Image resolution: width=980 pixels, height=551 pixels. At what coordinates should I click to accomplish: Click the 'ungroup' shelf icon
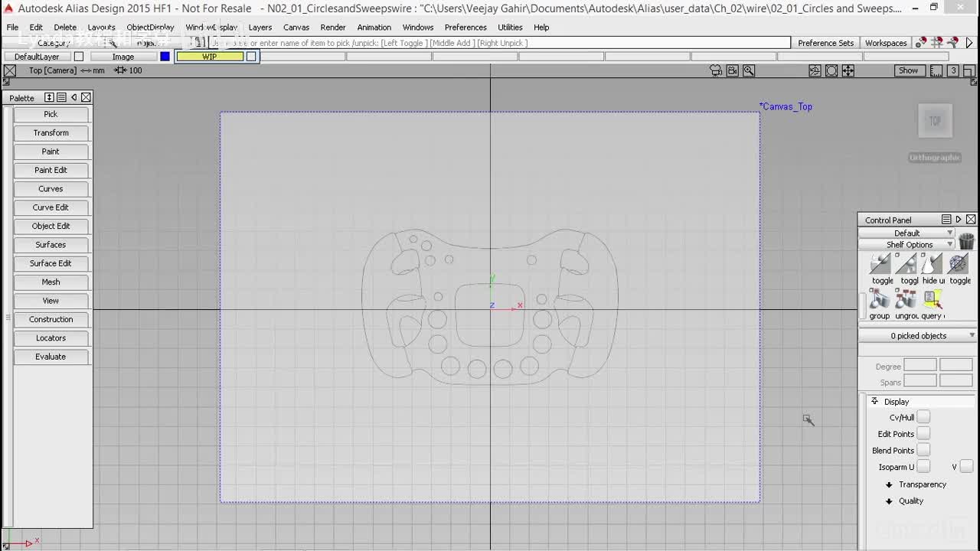pyautogui.click(x=906, y=300)
